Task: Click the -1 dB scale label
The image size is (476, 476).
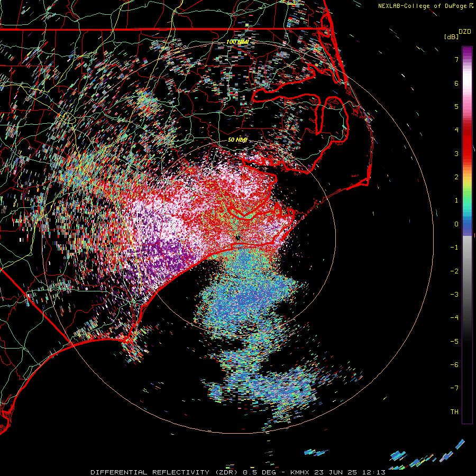Action: tap(454, 248)
